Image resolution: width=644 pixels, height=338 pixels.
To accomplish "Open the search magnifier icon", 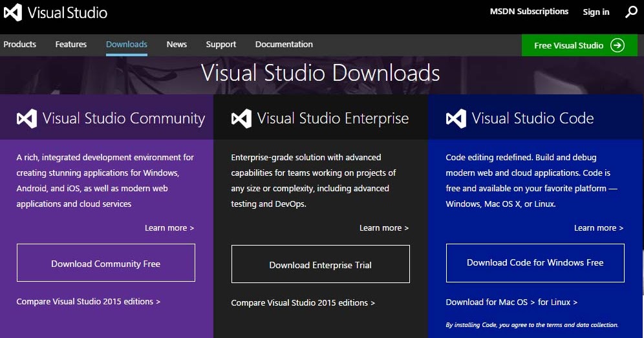I will coord(631,12).
